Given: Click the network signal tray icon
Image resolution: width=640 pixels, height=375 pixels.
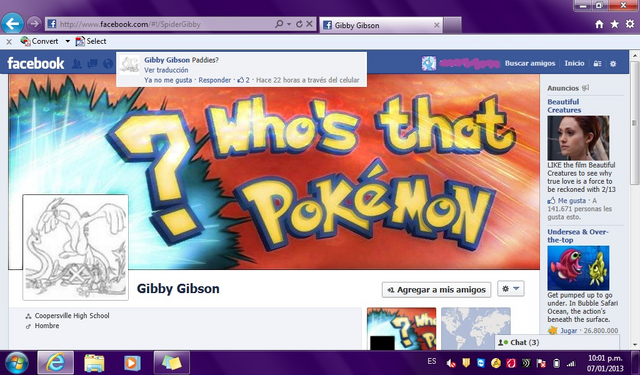Looking at the screenshot, I should (571, 363).
